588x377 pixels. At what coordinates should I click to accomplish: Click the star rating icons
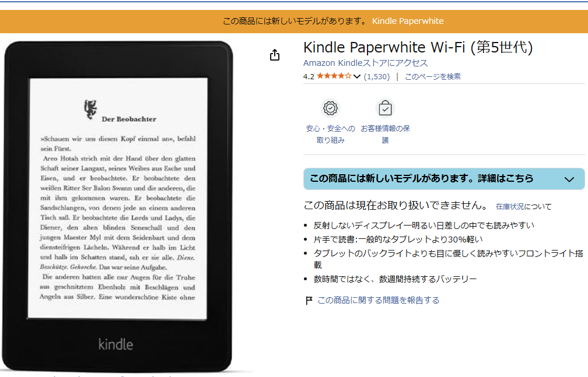[334, 76]
